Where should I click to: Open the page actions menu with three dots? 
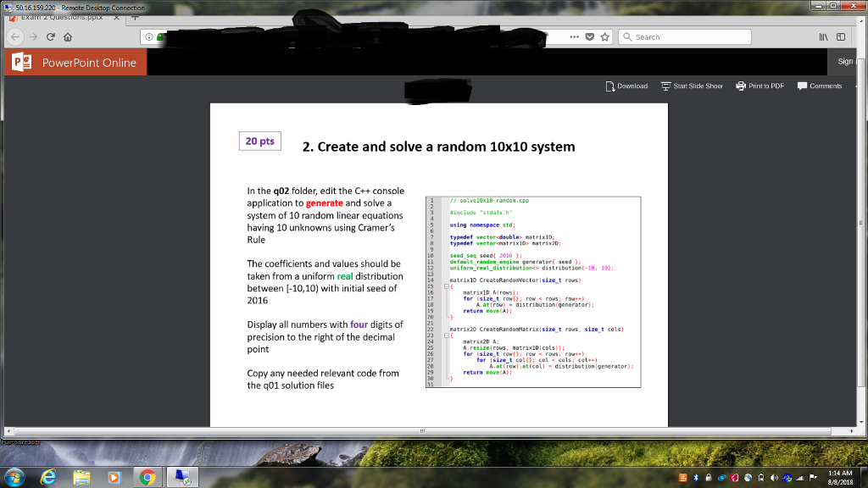point(574,36)
